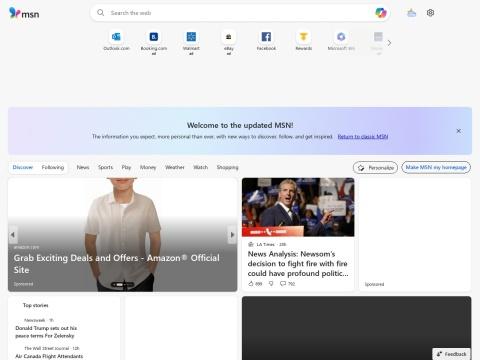Open the Play tab
The width and height of the screenshot is (480, 360).
(x=126, y=167)
